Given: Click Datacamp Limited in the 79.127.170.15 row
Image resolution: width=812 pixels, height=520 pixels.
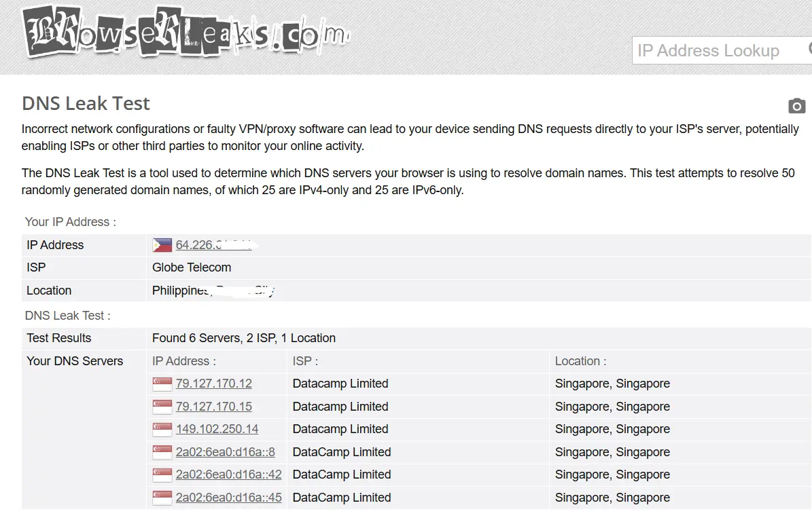Looking at the screenshot, I should 340,406.
